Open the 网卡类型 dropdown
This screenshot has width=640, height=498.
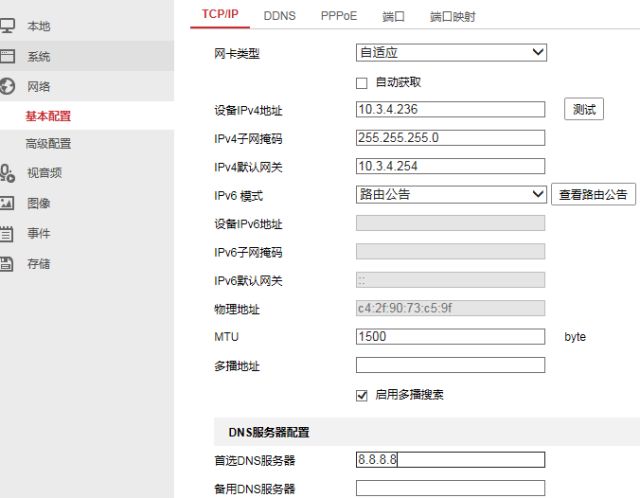pos(450,53)
